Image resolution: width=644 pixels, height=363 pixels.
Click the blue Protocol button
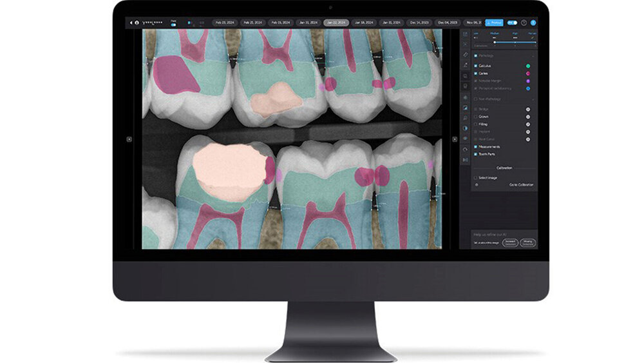point(494,23)
